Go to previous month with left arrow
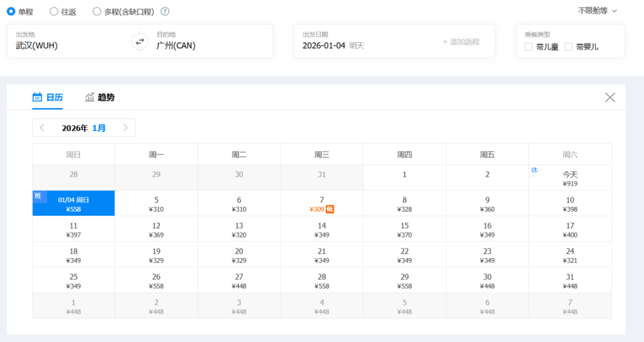Screen dimensions: 644x342 pyautogui.click(x=42, y=128)
